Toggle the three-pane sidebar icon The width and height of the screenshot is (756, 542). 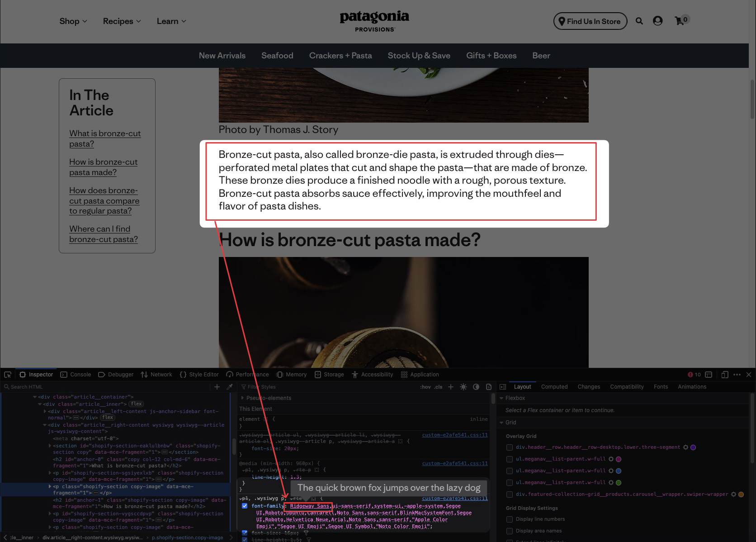click(x=503, y=387)
